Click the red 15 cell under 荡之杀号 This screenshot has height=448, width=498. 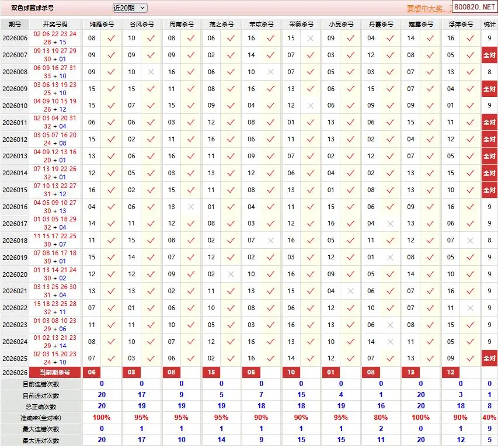(211, 373)
